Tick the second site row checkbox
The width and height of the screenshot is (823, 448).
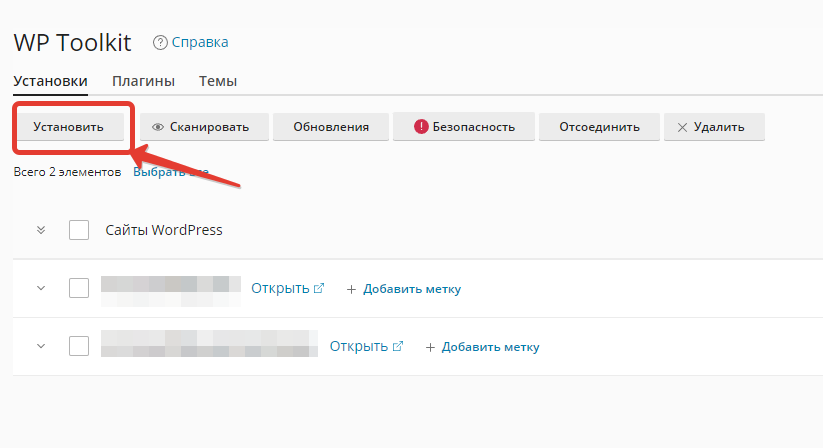(x=79, y=346)
